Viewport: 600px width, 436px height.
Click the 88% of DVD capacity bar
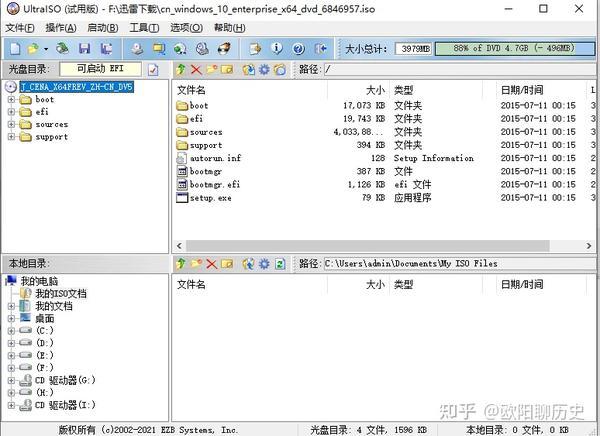[x=515, y=48]
